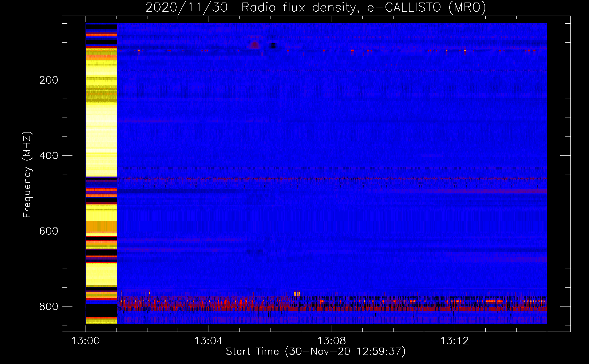Click the date 2020/11/30 in title
The width and height of the screenshot is (589, 364).
pos(187,7)
